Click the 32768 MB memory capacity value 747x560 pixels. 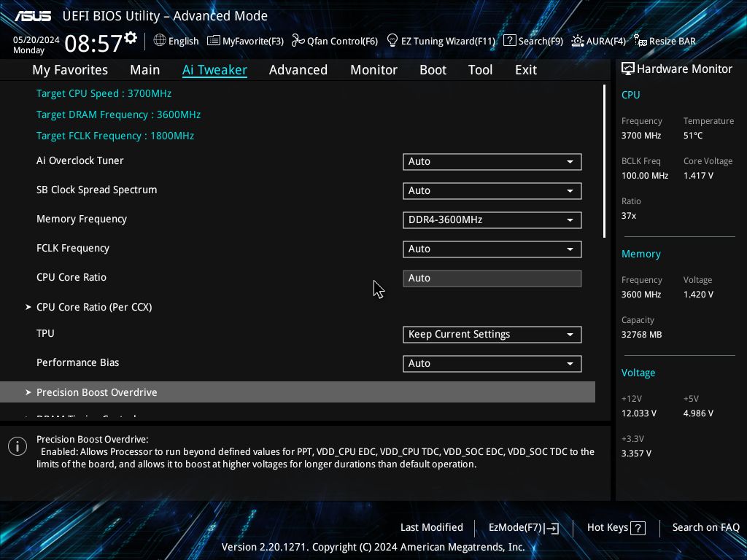[x=641, y=335]
